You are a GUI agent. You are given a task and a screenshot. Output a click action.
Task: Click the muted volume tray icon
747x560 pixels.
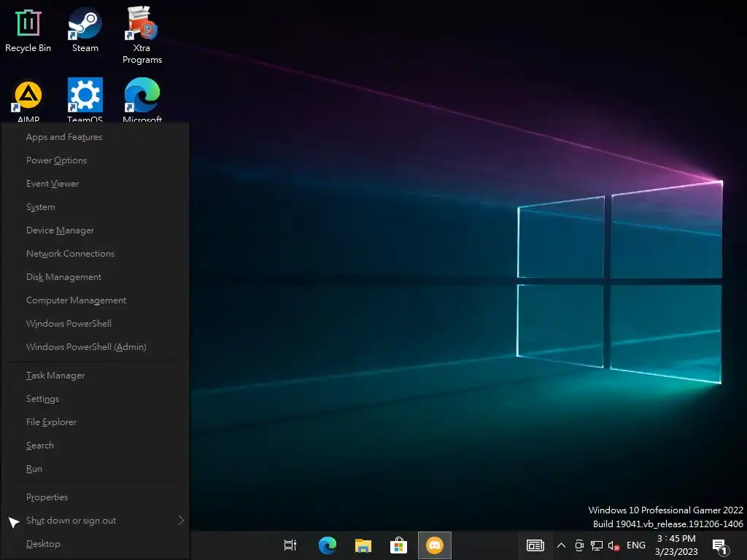coord(614,545)
